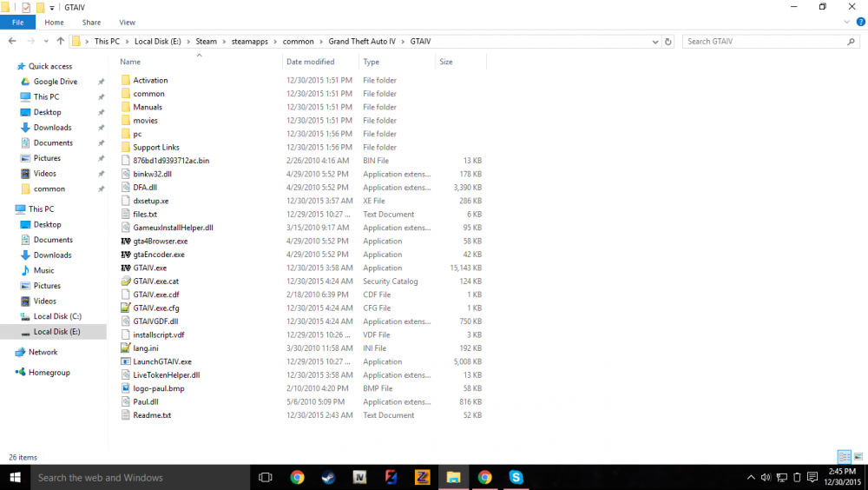Open Task View on the taskbar
The width and height of the screenshot is (868, 490).
pos(265,477)
